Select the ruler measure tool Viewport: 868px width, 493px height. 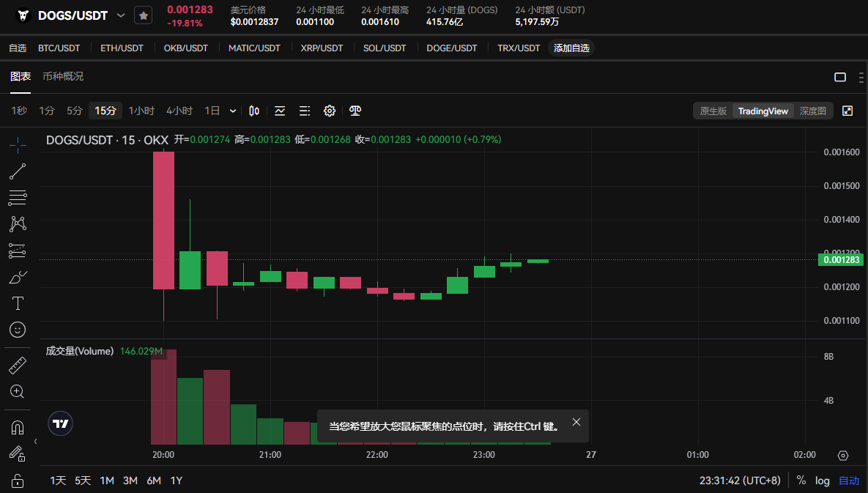(18, 365)
